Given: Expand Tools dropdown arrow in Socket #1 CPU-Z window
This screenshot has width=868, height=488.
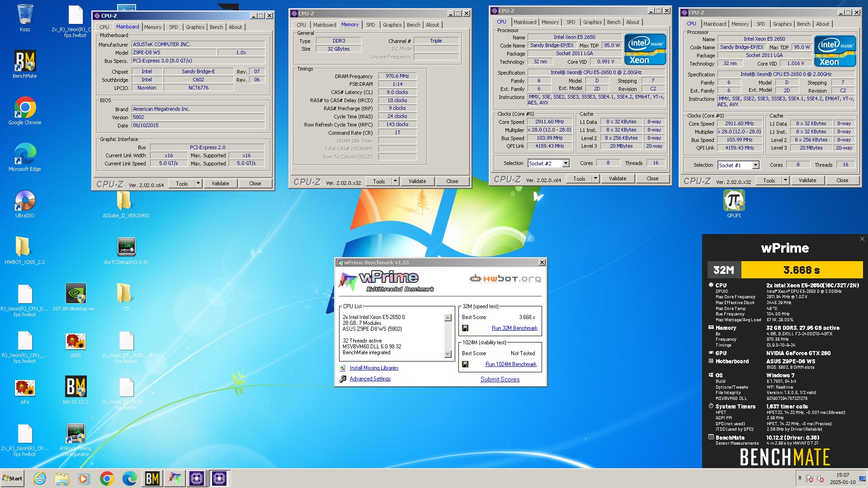Looking at the screenshot, I should [785, 180].
